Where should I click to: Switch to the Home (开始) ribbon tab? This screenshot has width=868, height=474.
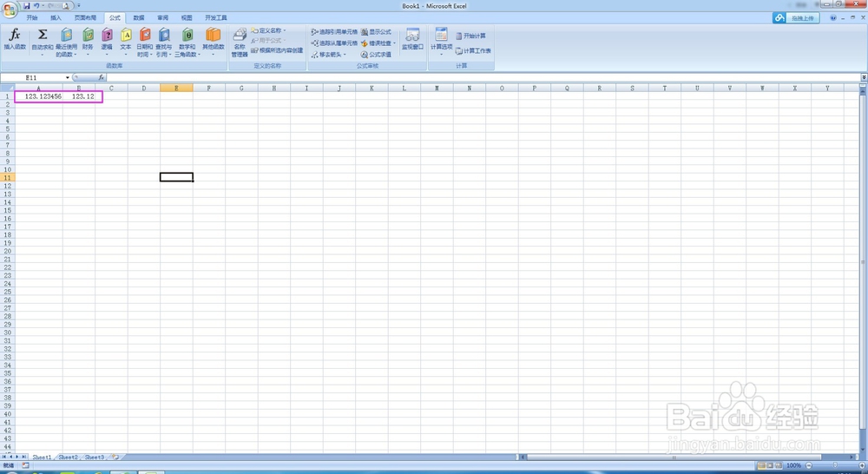coord(32,17)
